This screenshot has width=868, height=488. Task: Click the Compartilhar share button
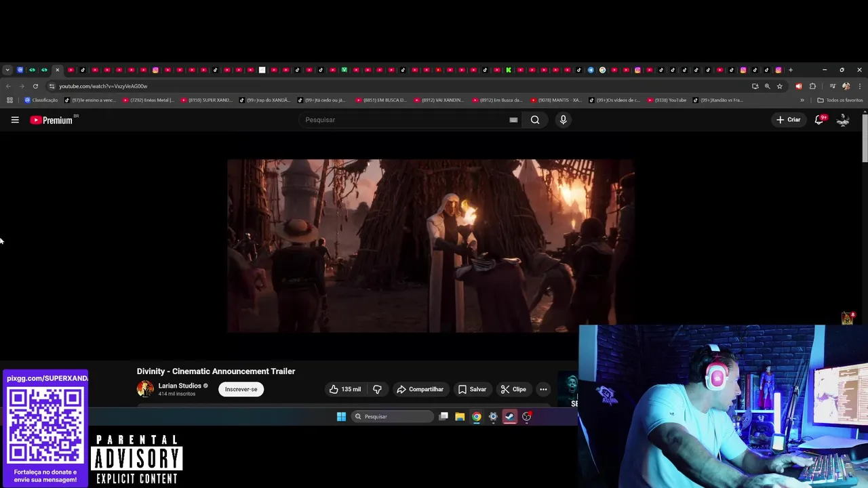[420, 389]
